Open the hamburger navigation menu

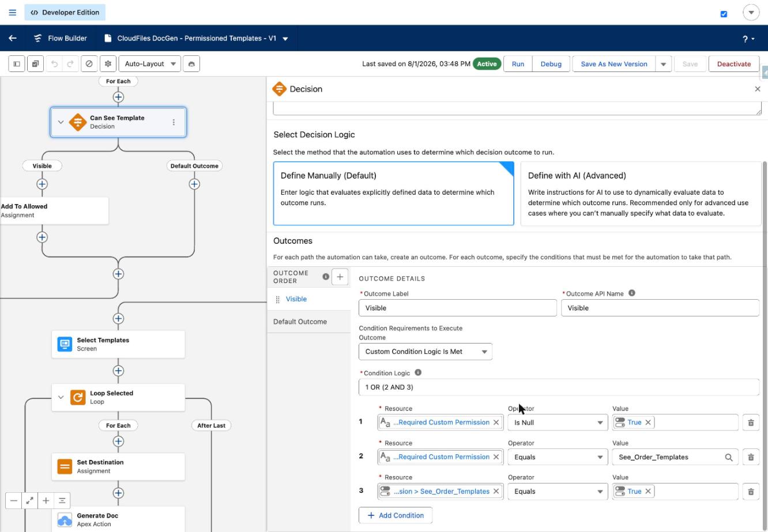click(13, 12)
